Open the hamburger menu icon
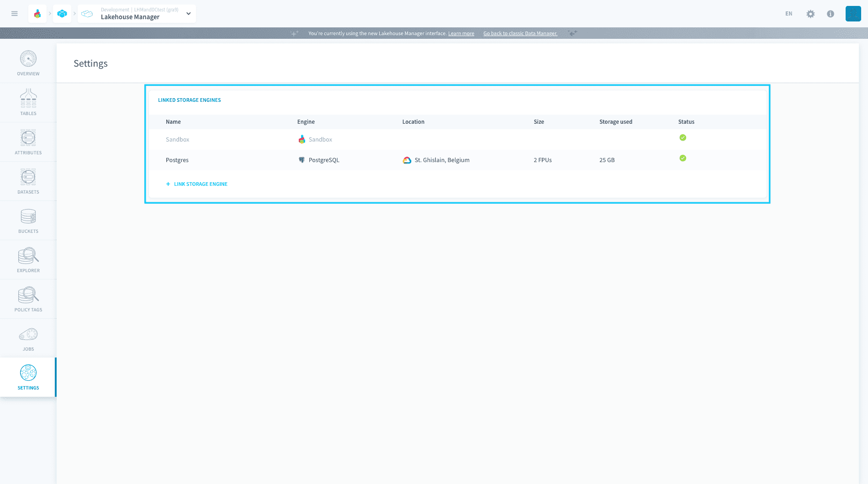Screen dimensions: 868x484 click(15, 14)
